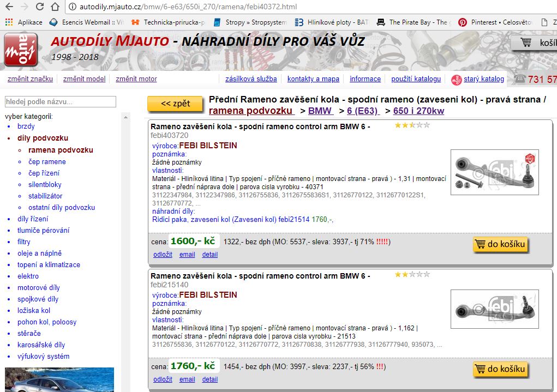Click the category list scroll-up arrow
Viewport: 557px width, 392px height.
point(125,117)
